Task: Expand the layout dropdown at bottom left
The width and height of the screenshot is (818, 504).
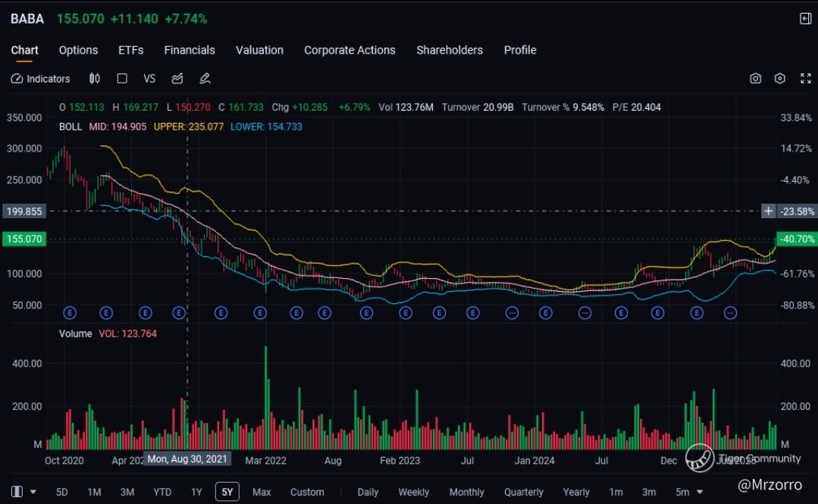Action: (x=24, y=492)
